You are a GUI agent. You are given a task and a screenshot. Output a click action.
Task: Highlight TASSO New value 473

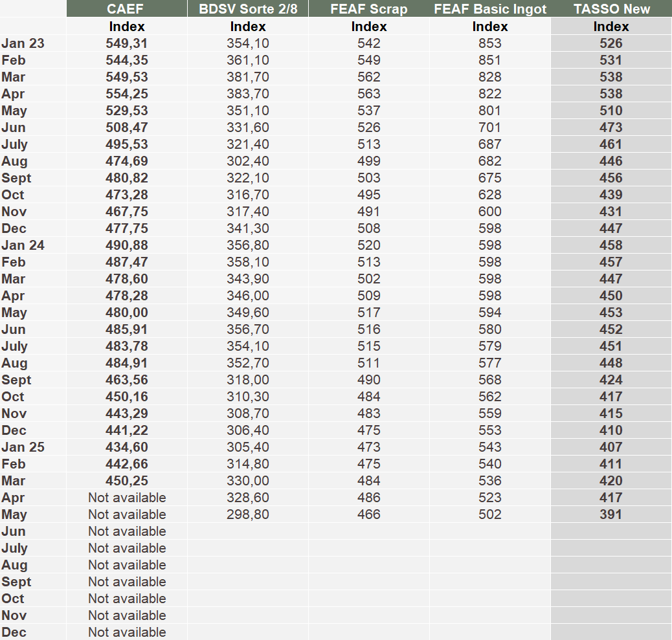click(611, 127)
